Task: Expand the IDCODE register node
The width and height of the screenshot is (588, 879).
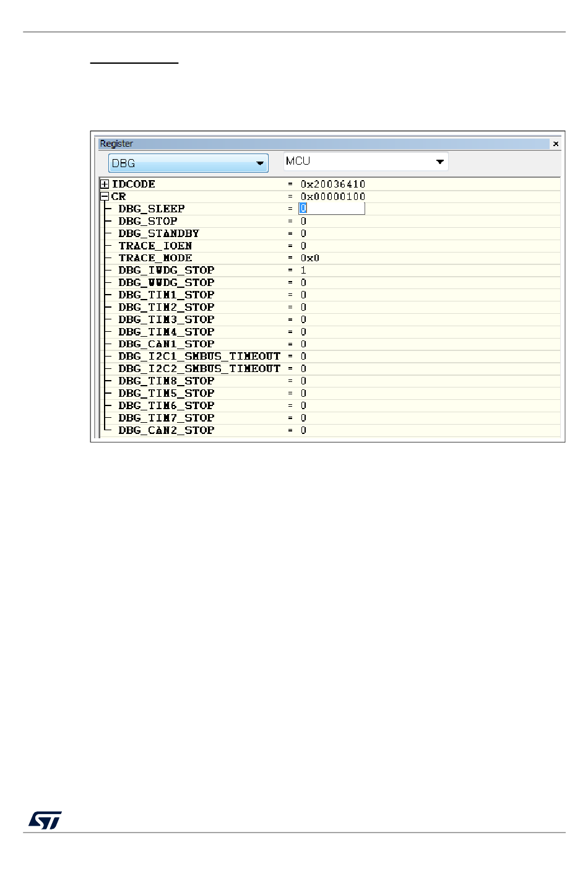Action: pyautogui.click(x=105, y=184)
